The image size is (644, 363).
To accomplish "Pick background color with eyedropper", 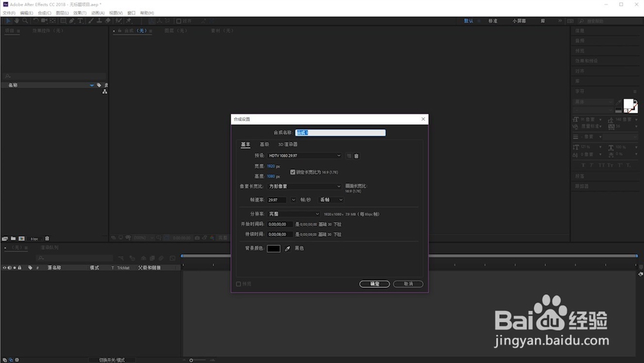I will (x=287, y=248).
